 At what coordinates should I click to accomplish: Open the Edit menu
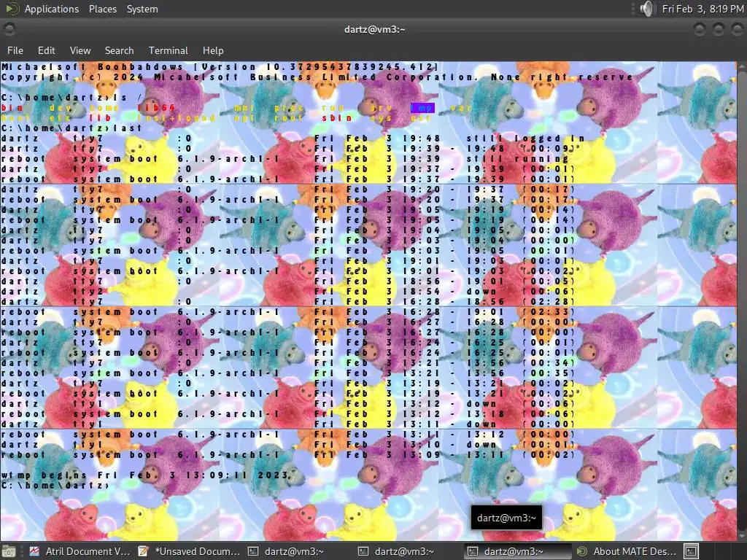[x=46, y=50]
